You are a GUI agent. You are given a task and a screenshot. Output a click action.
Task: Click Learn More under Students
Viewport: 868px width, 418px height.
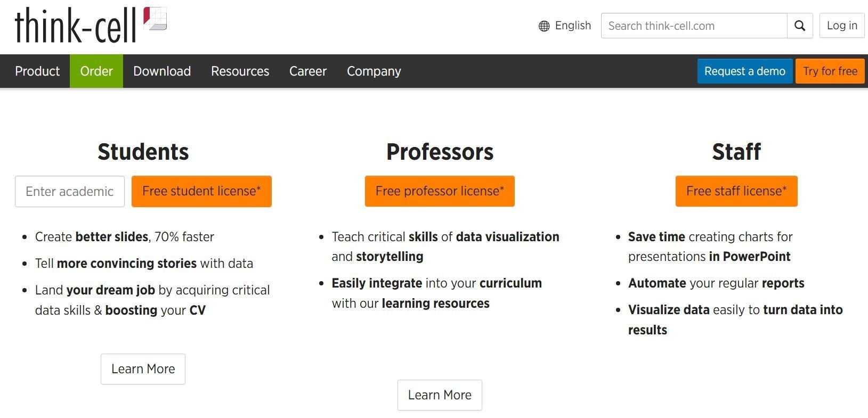click(143, 369)
